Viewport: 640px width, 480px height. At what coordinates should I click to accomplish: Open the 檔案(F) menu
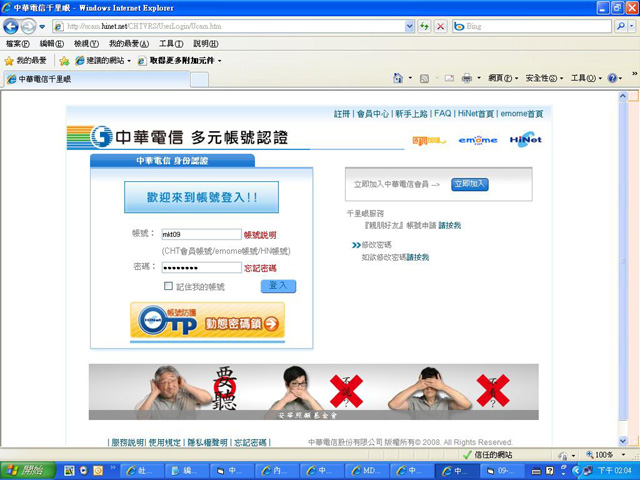point(18,43)
